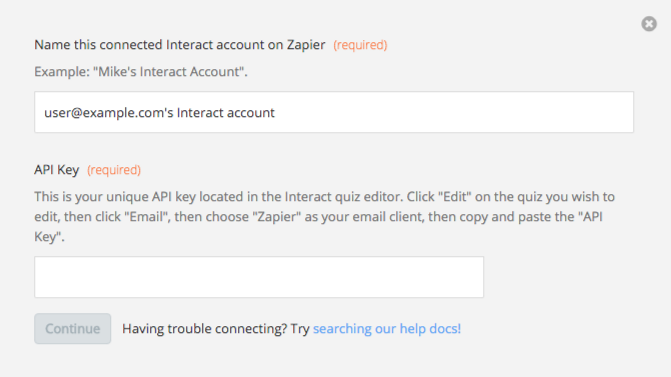Click the quoted Email word in the instructions
Viewport: 671px width, 377px height.
tap(147, 217)
